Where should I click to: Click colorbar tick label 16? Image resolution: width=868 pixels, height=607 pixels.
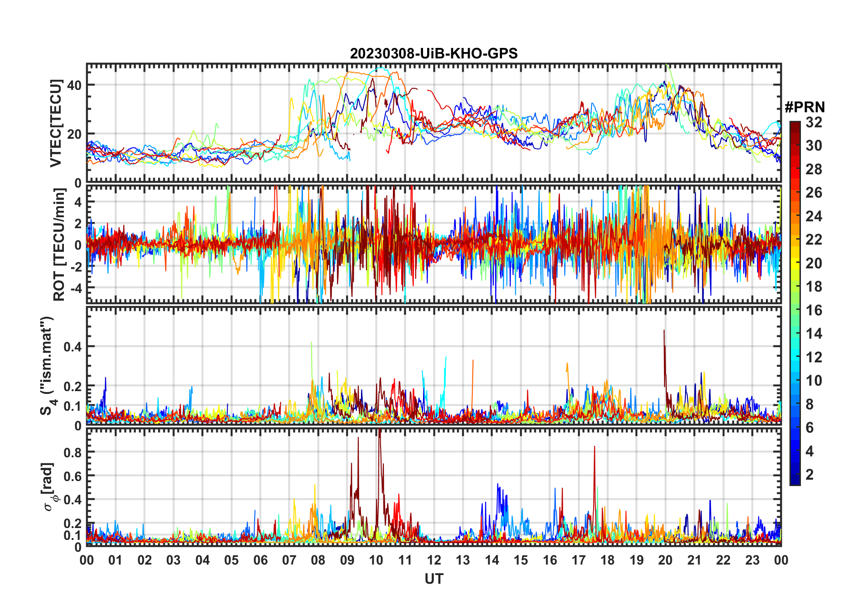point(814,310)
